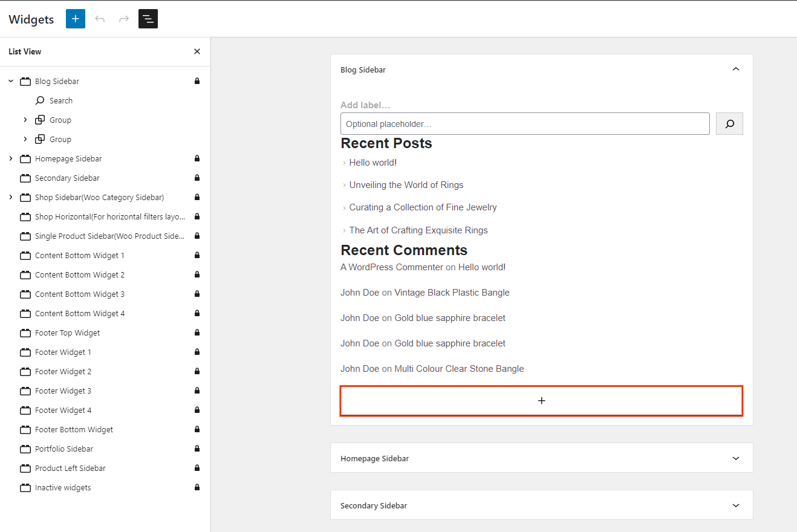Close the List View panel
This screenshot has width=797, height=532.
click(x=197, y=51)
